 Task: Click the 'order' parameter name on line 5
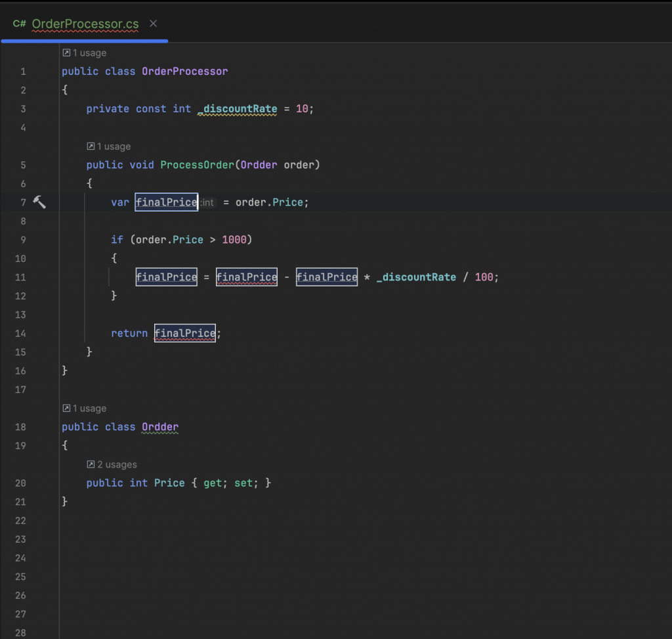[x=299, y=165]
